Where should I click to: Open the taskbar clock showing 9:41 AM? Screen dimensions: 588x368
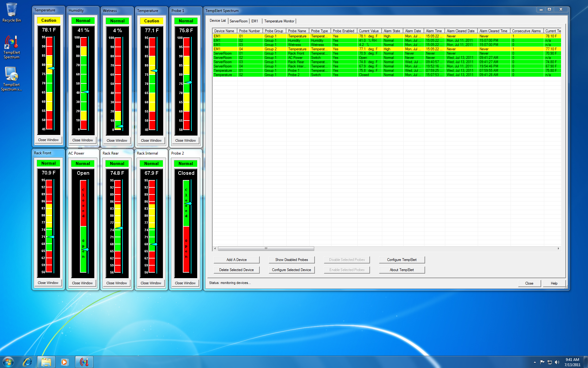click(x=572, y=362)
